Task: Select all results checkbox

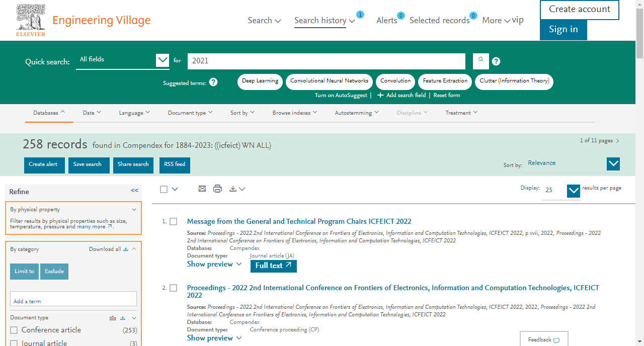Action: point(164,189)
